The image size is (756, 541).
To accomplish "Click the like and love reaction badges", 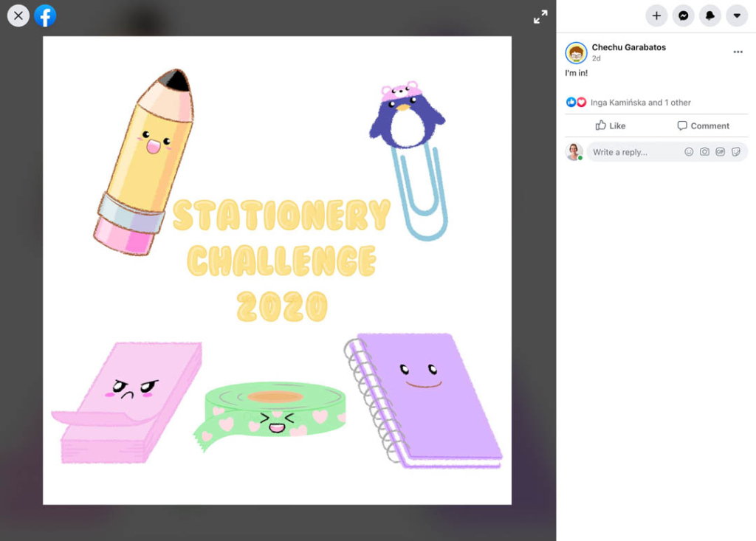I will tap(576, 102).
